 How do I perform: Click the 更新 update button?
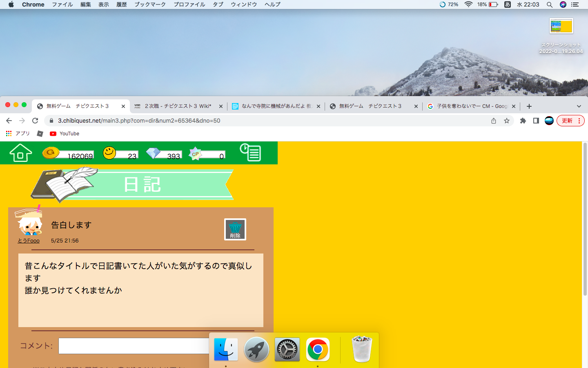[570, 121]
